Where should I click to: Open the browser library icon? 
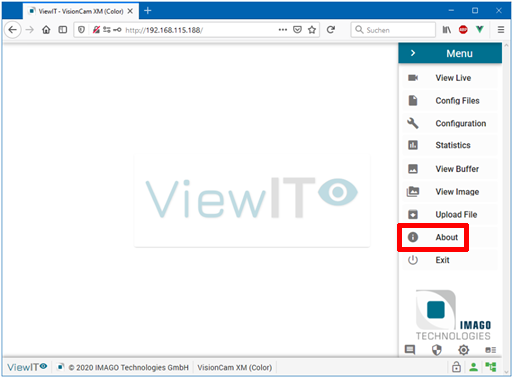pyautogui.click(x=447, y=30)
